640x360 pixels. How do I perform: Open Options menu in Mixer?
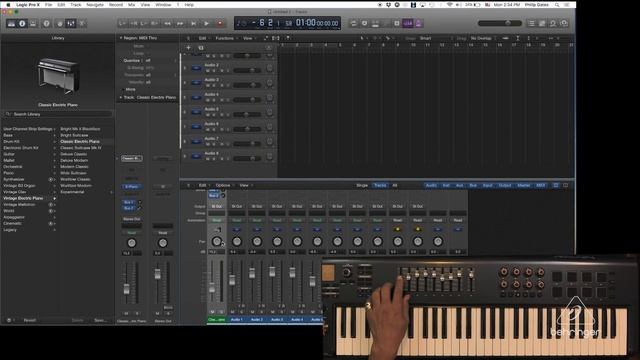coord(223,185)
